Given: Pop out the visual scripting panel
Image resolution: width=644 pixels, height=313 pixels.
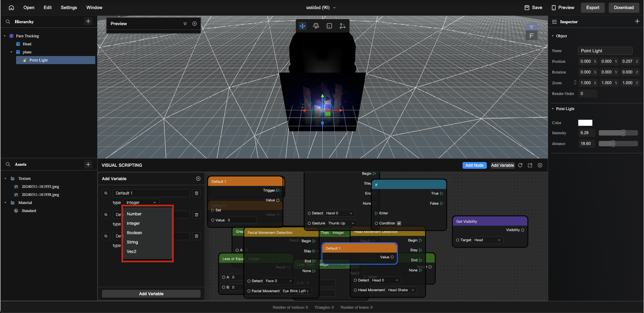Looking at the screenshot, I should [530, 165].
